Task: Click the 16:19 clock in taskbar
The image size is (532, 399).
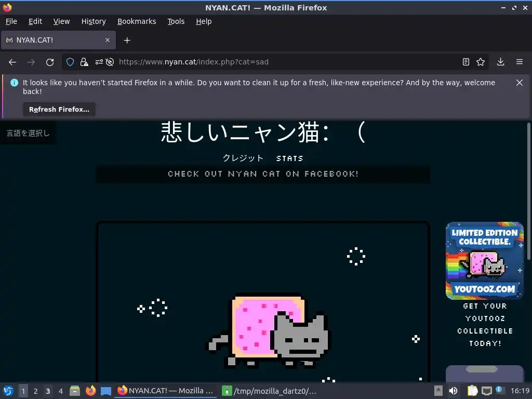Action: point(520,391)
